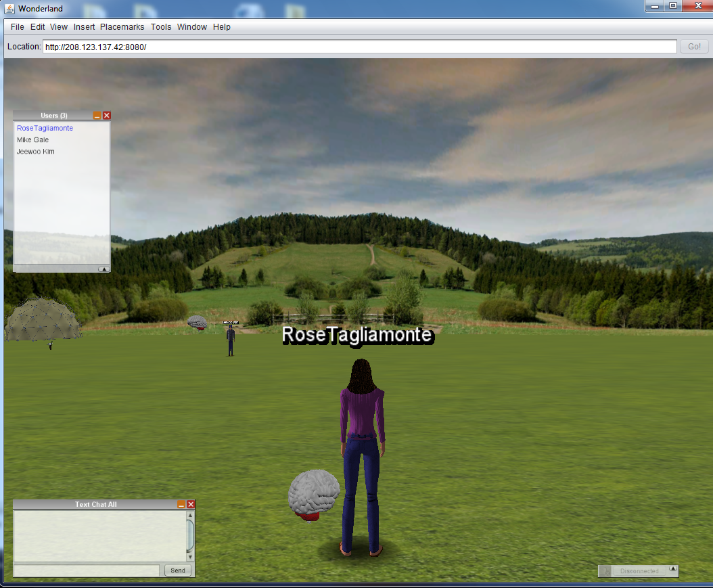
Task: Click the chat scrollbar down arrow
Action: click(190, 557)
